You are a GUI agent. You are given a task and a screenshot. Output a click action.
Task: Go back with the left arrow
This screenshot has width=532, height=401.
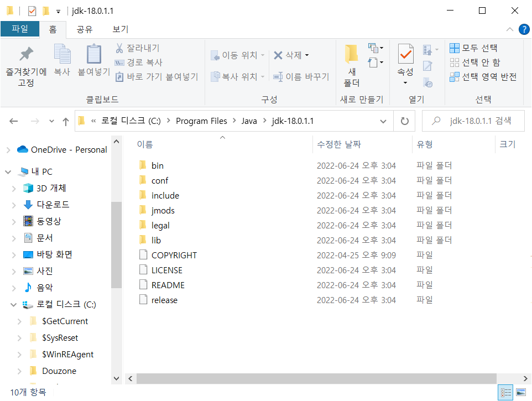pyautogui.click(x=14, y=121)
